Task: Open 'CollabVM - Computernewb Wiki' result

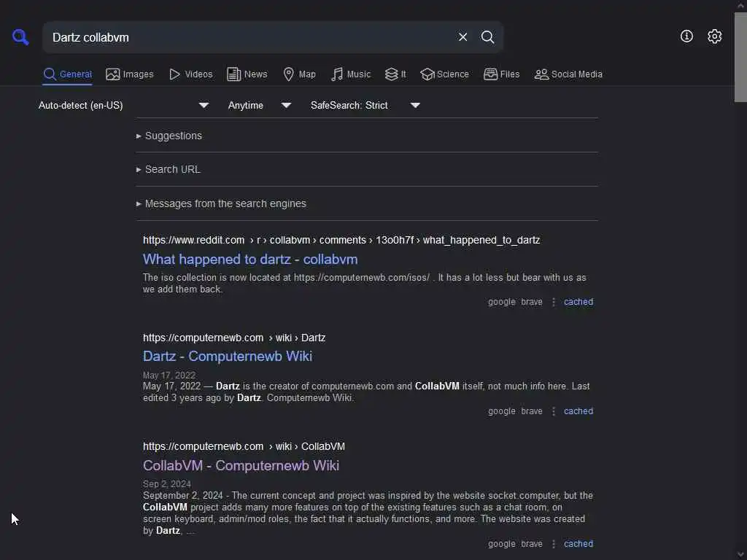Action: [x=241, y=466]
